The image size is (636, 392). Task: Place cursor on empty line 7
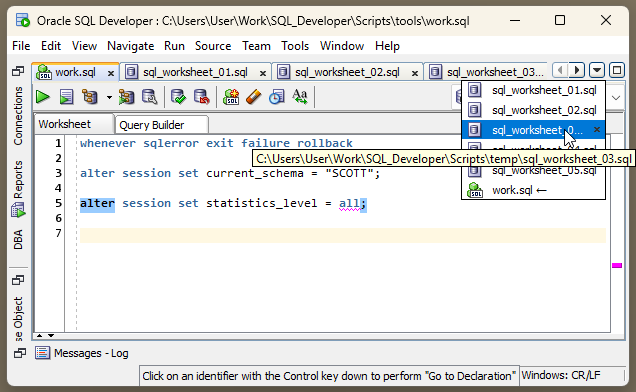(343, 235)
